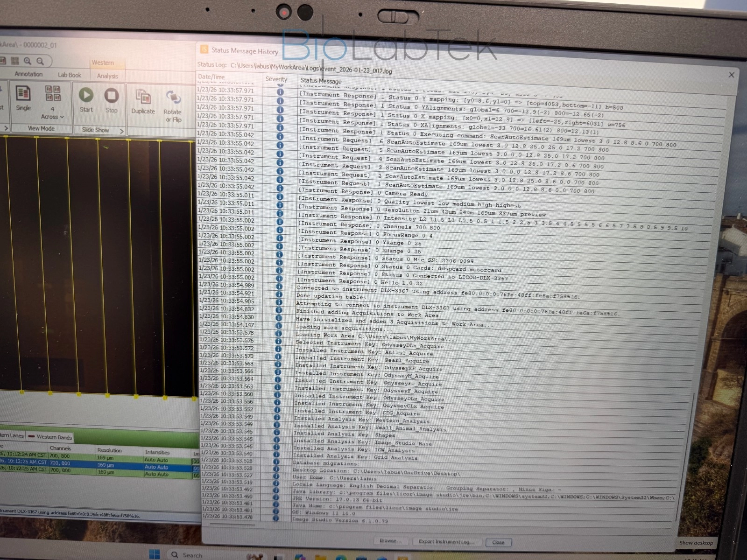Select the Analysis ribbon tab
This screenshot has width=747, height=560.
107,76
